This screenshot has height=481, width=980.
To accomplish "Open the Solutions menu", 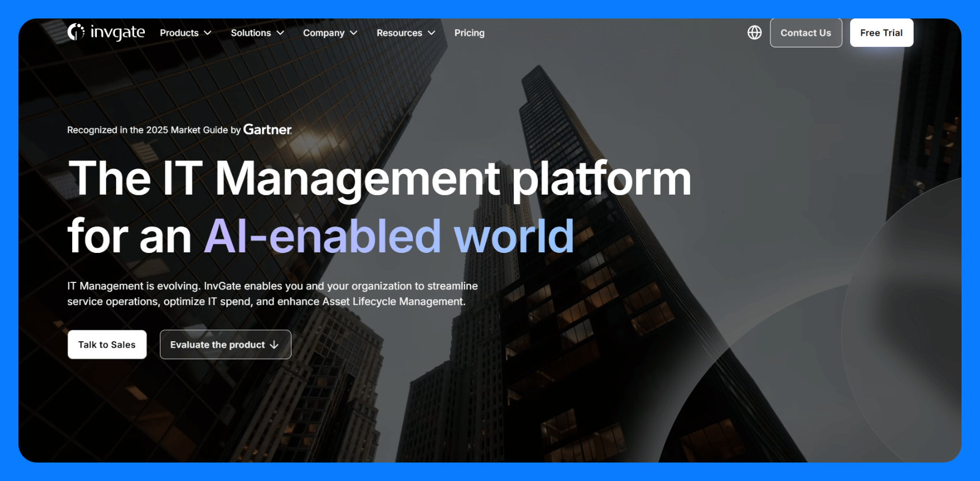I will pos(257,33).
